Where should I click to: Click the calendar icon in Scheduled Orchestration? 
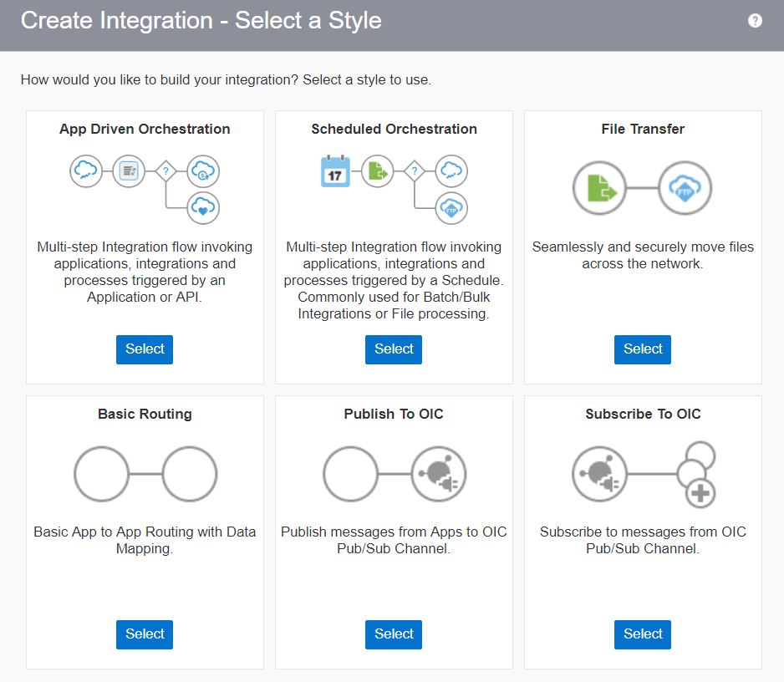coord(335,171)
